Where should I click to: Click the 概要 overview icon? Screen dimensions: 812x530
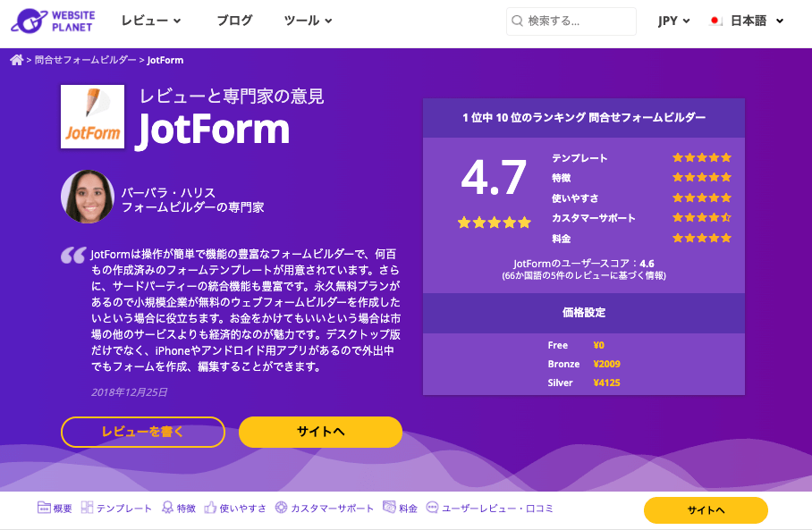click(x=44, y=508)
